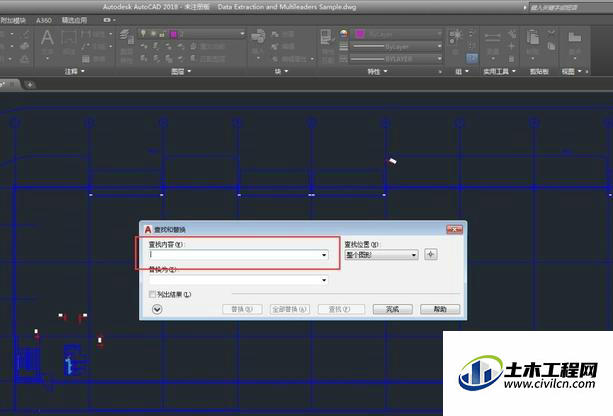Image resolution: width=613 pixels, height=416 pixels.
Task: Open the replace with dropdown arrow
Action: point(324,280)
